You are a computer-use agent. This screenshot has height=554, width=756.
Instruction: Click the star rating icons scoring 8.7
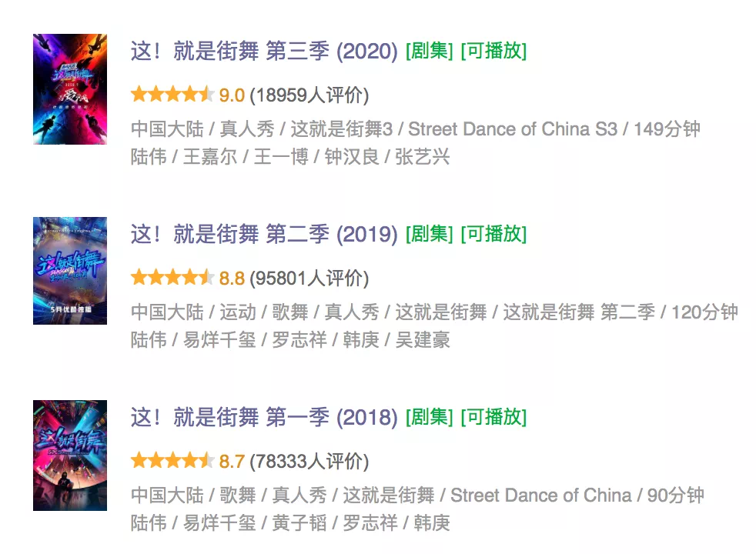tap(172, 460)
